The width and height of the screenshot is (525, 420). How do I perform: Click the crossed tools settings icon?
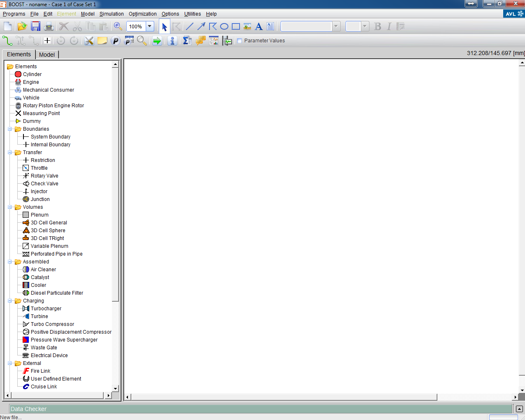89,41
